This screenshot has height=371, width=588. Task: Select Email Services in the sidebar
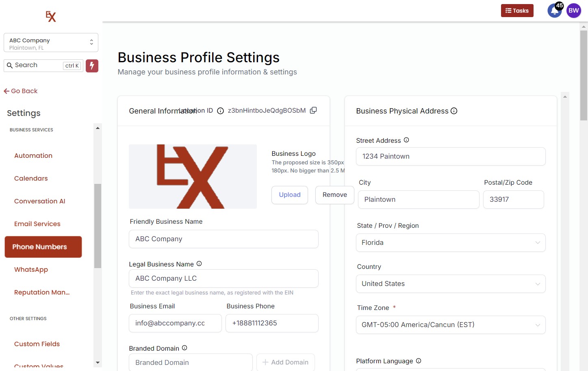point(37,224)
